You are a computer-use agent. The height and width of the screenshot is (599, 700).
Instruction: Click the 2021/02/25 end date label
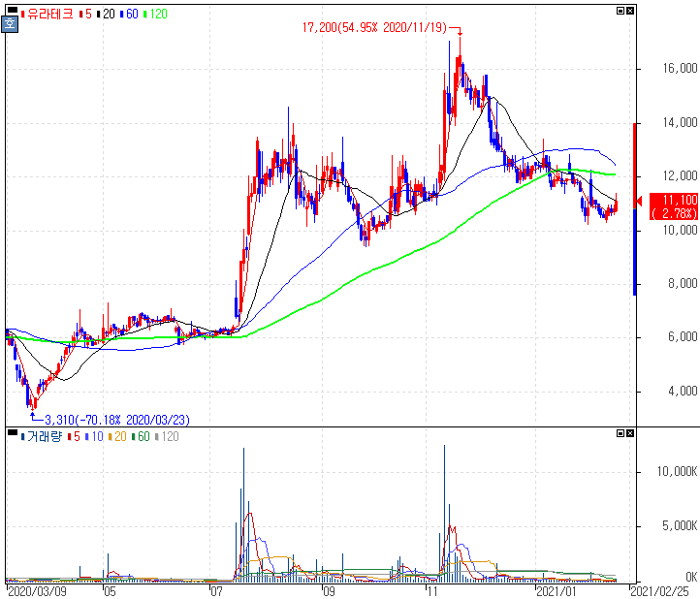[x=659, y=591]
